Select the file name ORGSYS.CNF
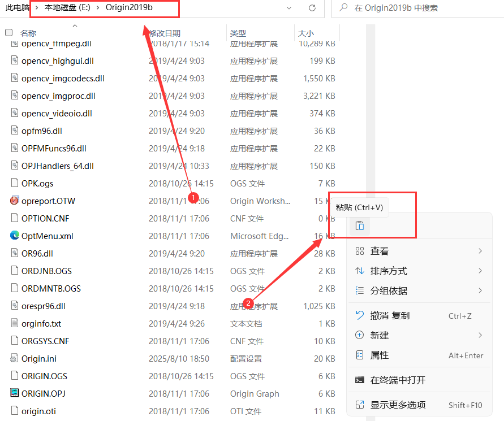504x421 pixels. pyautogui.click(x=45, y=341)
